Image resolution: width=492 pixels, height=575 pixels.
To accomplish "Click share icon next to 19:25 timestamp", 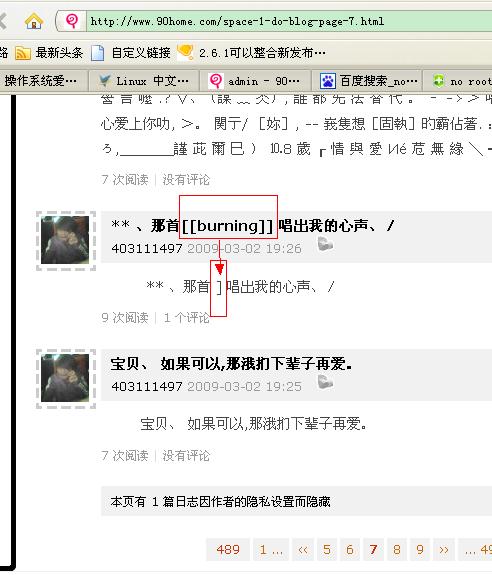I will 325,382.
